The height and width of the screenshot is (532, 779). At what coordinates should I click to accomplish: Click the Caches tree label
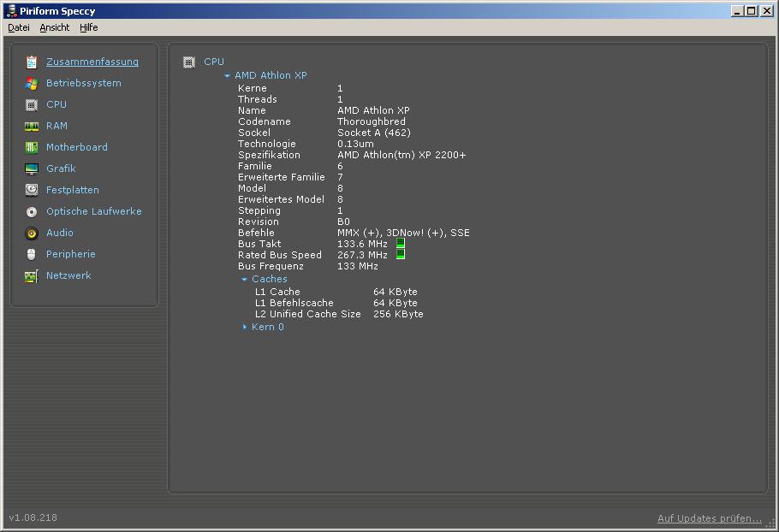coord(270,279)
